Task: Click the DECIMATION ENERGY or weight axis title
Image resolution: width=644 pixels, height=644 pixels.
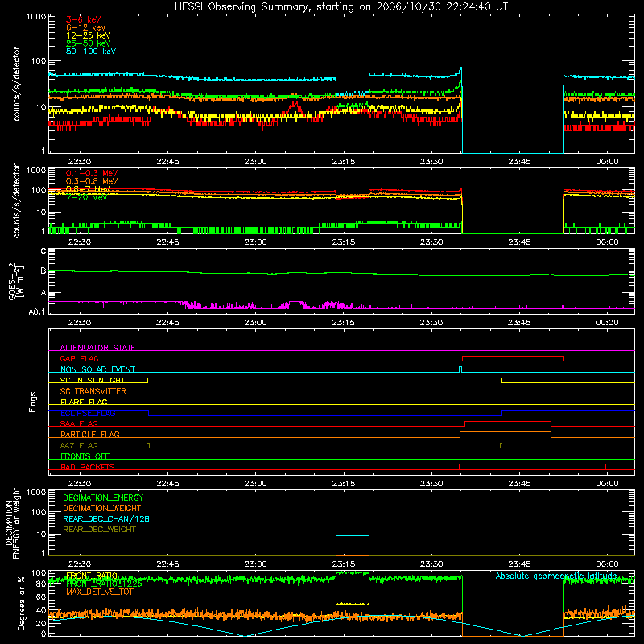Action: [x=12, y=522]
